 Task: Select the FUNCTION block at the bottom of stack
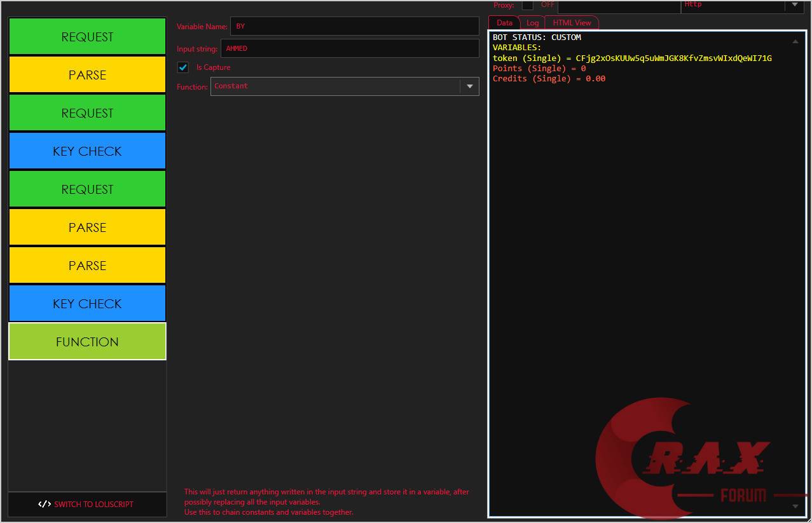86,341
